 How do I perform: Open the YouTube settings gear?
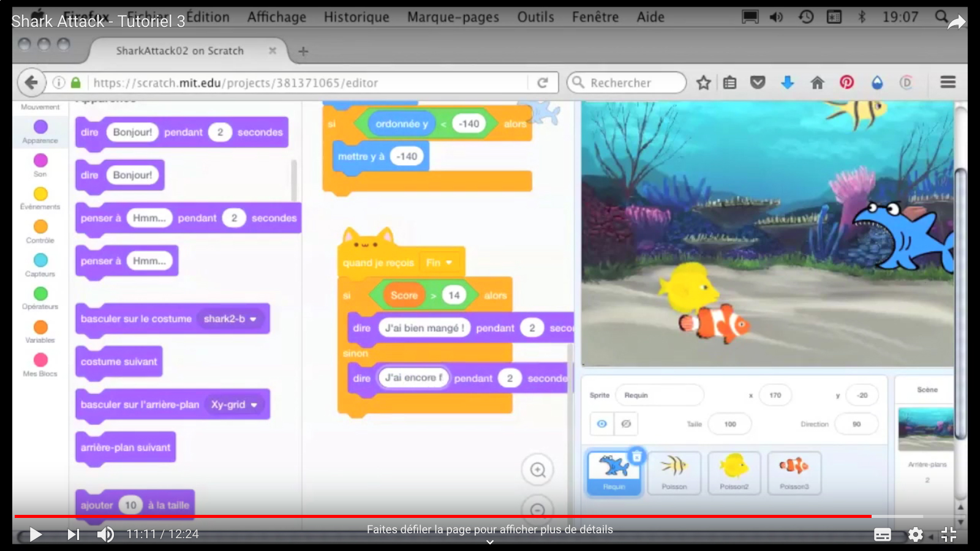[x=915, y=534]
